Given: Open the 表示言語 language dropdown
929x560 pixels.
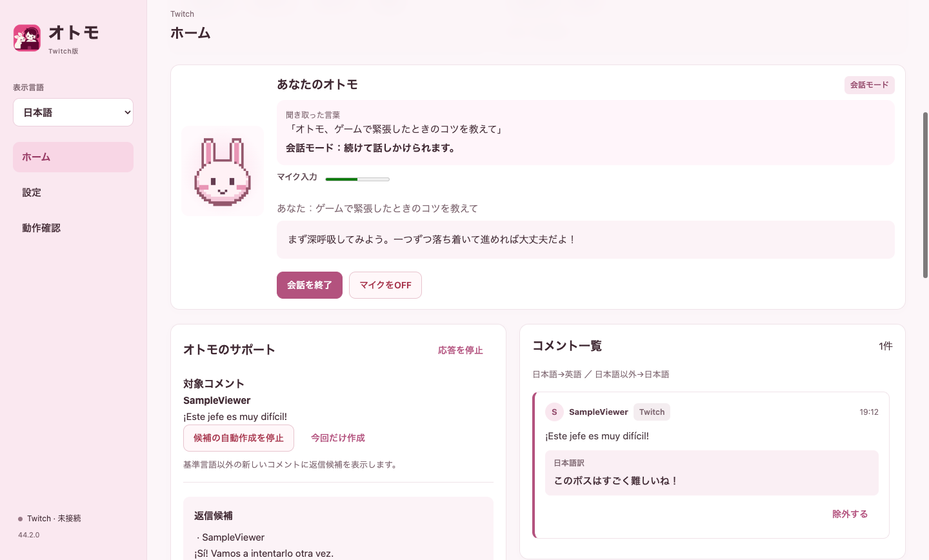Looking at the screenshot, I should (73, 112).
